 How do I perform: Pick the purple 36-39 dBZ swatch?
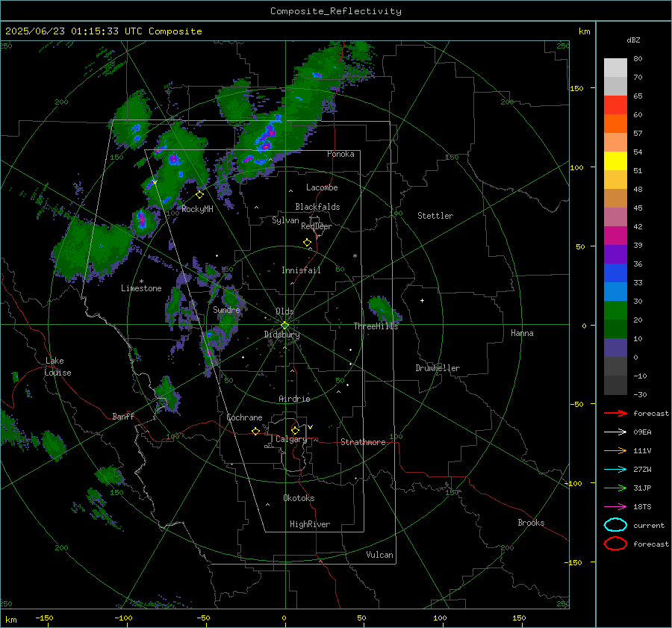click(615, 255)
